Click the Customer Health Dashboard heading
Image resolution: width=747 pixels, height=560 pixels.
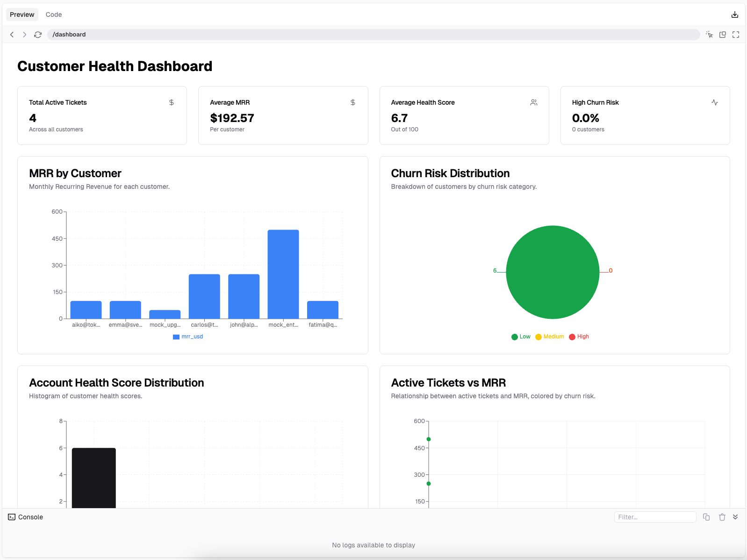point(115,66)
